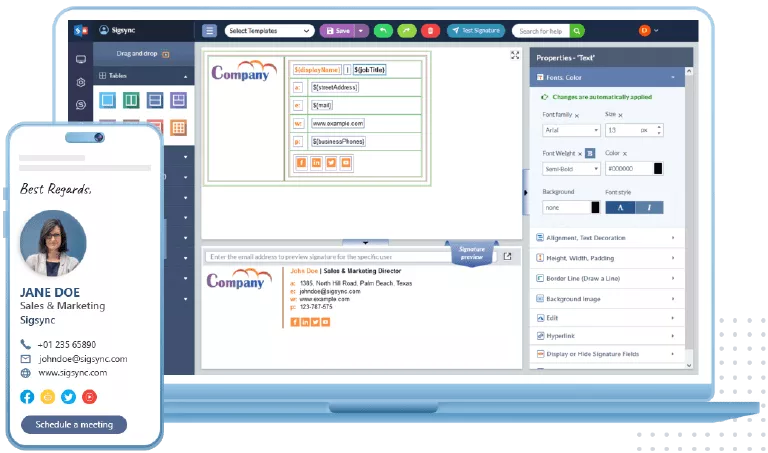Select the orange grid table layout icon
Viewport: 768px width, 453px height.
[x=178, y=127]
